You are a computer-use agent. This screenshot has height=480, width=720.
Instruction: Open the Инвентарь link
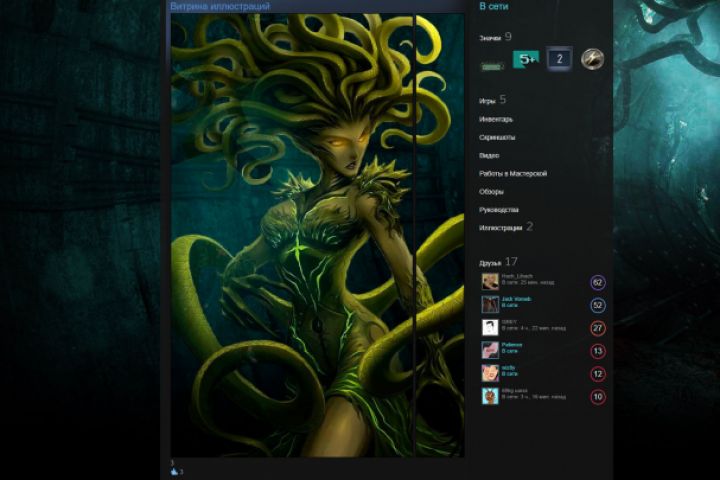(x=496, y=119)
